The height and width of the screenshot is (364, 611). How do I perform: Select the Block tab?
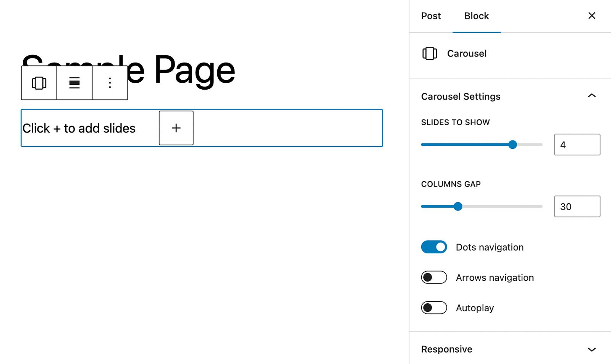pos(477,16)
